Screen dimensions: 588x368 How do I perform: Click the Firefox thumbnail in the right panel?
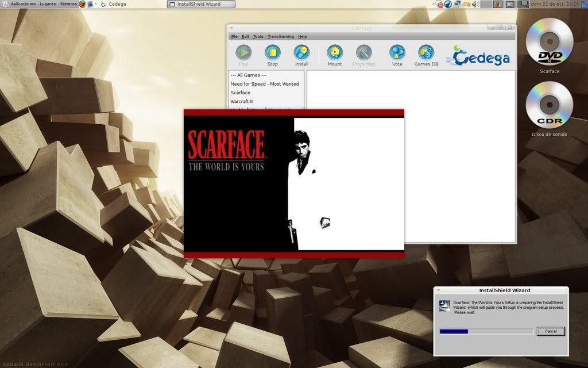498,4
